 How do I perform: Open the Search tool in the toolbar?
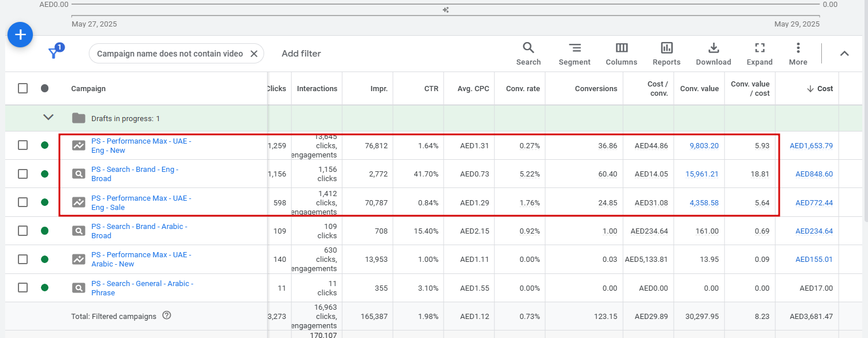pos(528,54)
